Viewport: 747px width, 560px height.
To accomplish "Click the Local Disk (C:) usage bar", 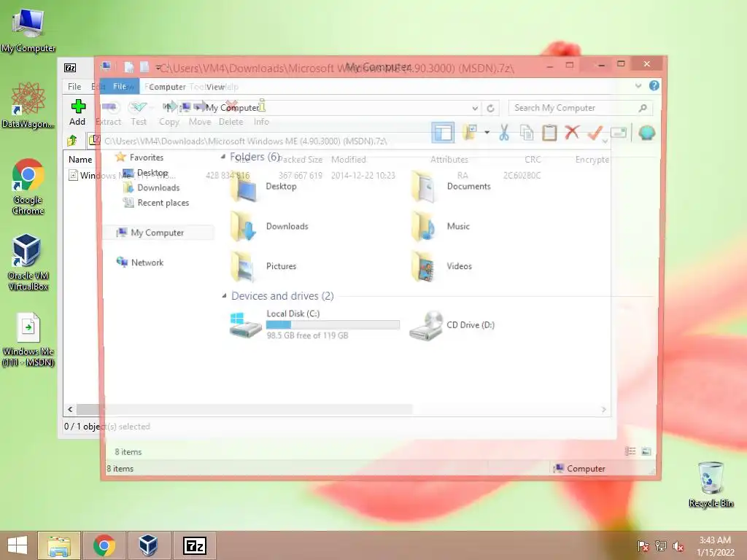I will [333, 324].
